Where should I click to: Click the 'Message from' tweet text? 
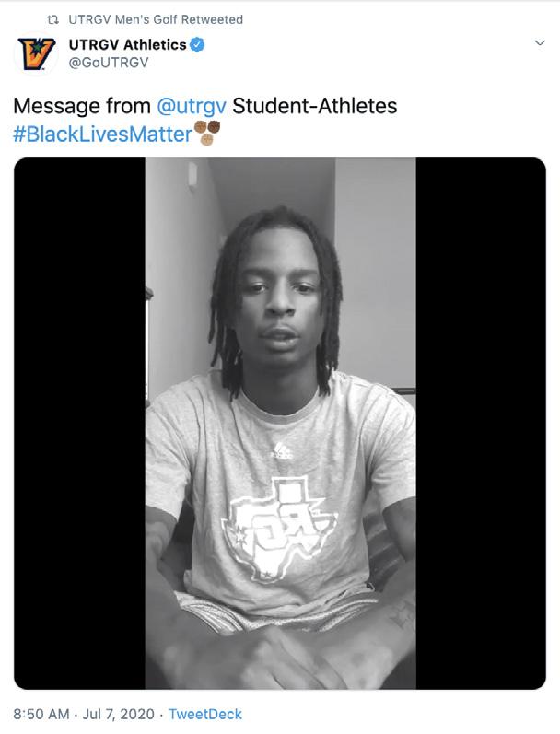81,106
